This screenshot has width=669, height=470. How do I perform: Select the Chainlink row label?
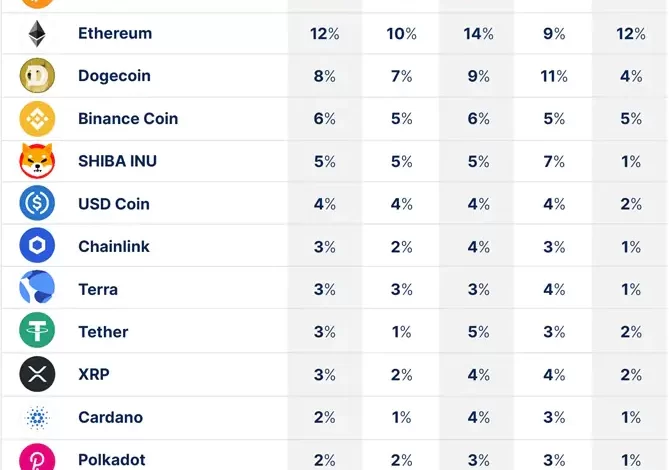[114, 246]
